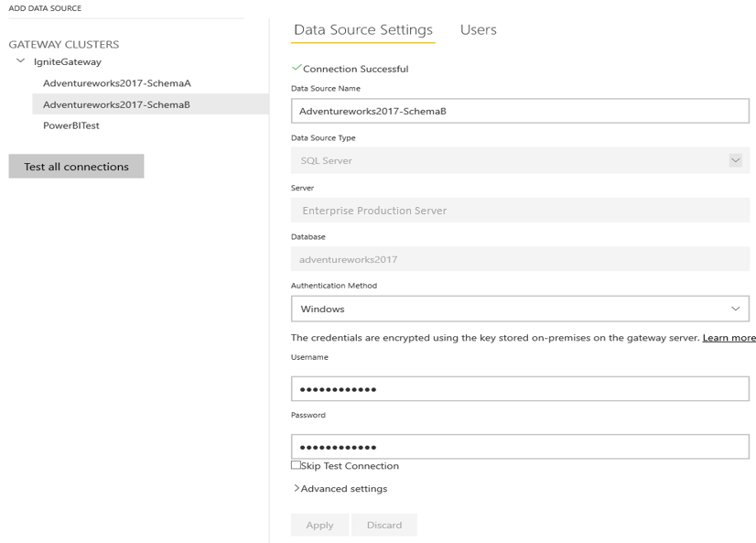Expand Advanced settings section
756x543 pixels.
point(340,488)
